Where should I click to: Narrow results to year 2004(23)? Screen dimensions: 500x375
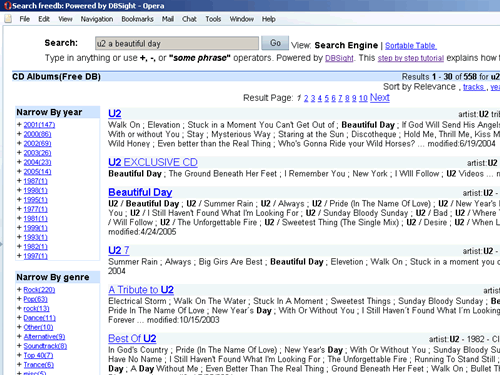click(37, 162)
